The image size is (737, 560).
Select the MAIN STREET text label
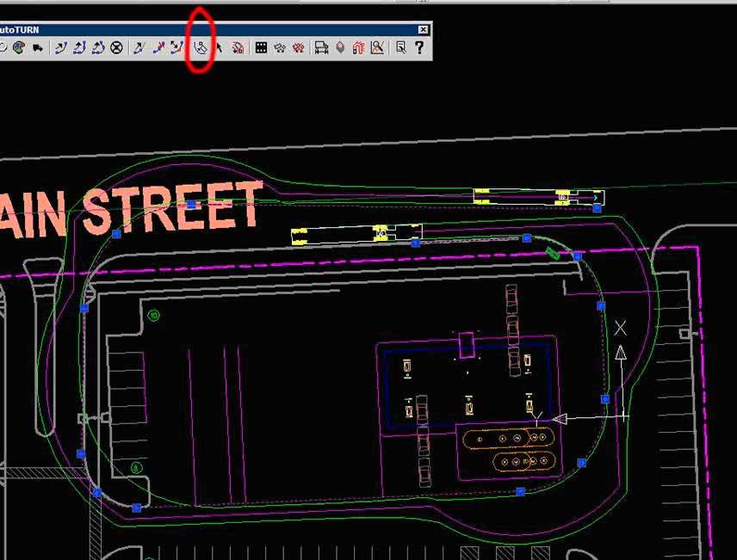pyautogui.click(x=138, y=211)
